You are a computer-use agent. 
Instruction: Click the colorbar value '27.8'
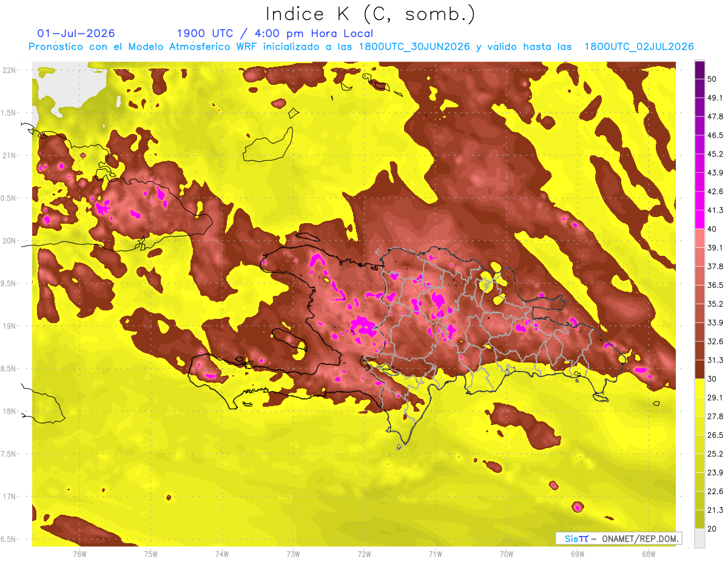point(715,416)
